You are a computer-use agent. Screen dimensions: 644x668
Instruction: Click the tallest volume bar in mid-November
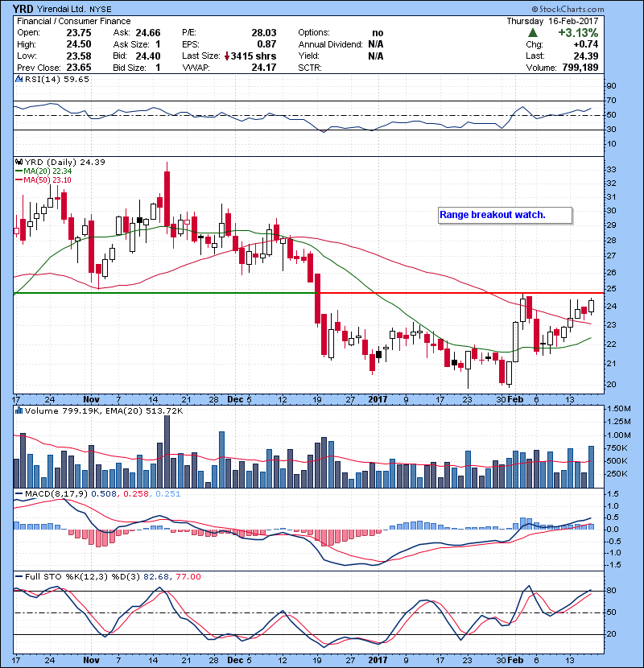[x=167, y=452]
